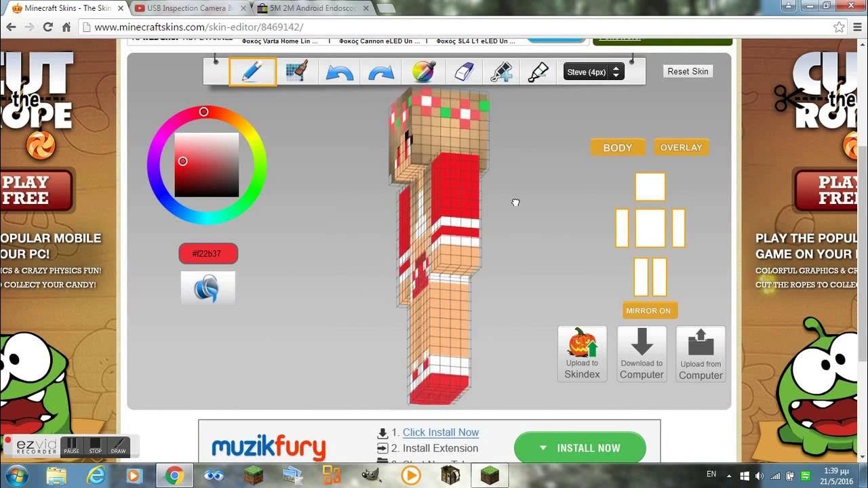Toggle left arm part visibility
868x488 pixels.
coord(622,228)
